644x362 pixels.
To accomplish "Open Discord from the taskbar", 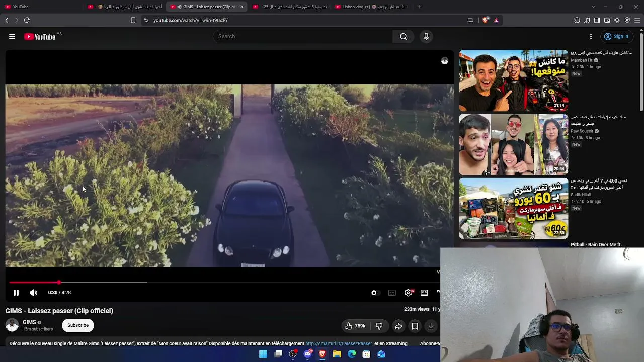I will pos(308,354).
